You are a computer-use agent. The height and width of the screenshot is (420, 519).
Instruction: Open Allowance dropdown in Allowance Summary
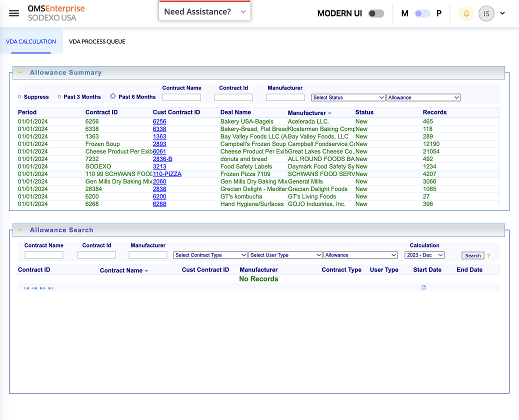coord(423,97)
